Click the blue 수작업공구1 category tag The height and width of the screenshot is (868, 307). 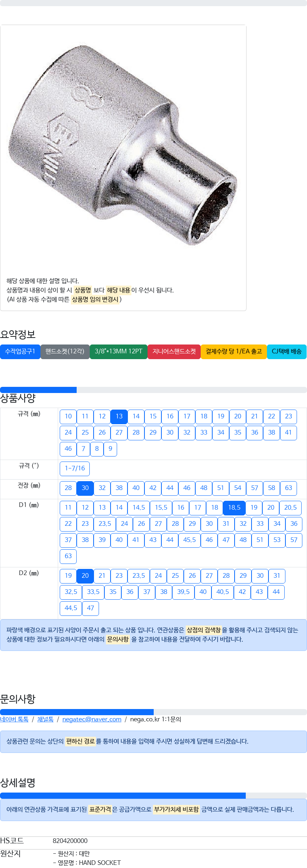tap(20, 351)
